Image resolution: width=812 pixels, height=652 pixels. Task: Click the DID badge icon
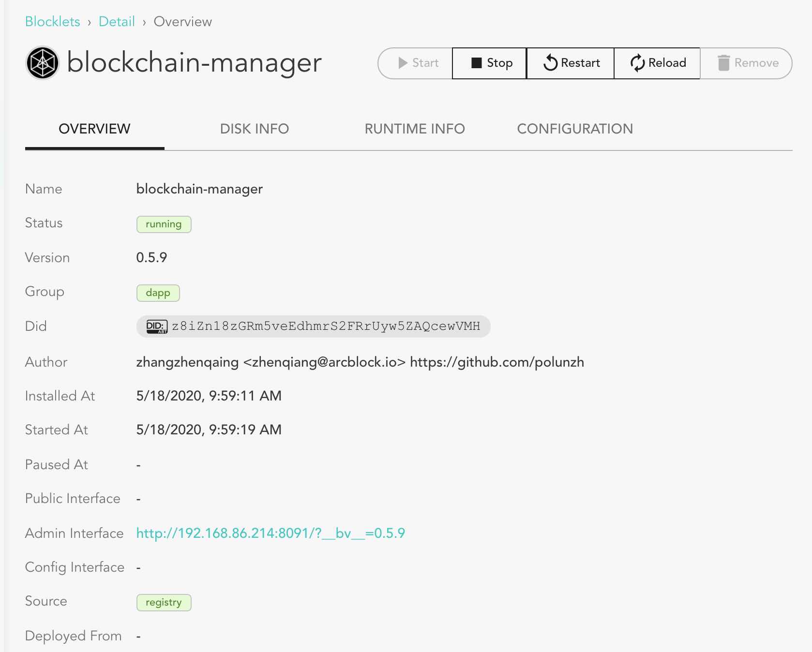click(157, 326)
